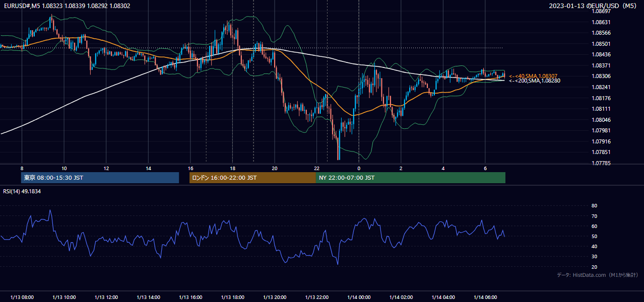Click price axis value 1.07851

click(x=601, y=152)
